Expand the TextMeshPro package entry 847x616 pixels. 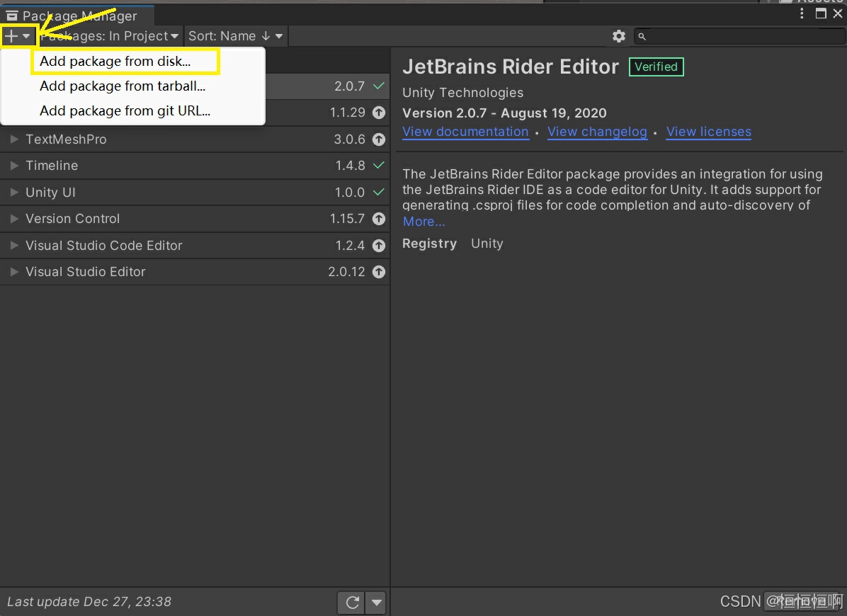click(x=15, y=139)
